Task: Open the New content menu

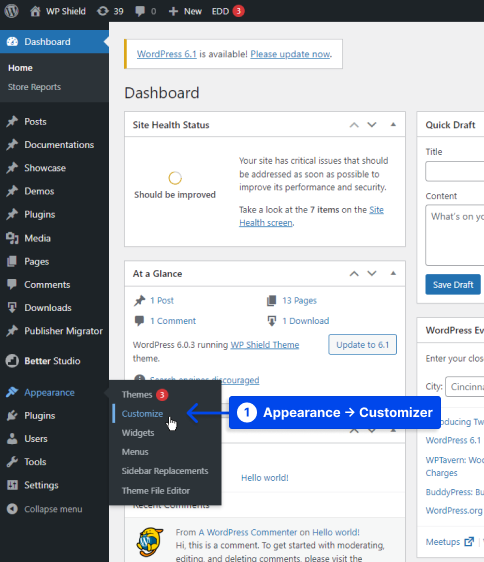Action: point(185,11)
